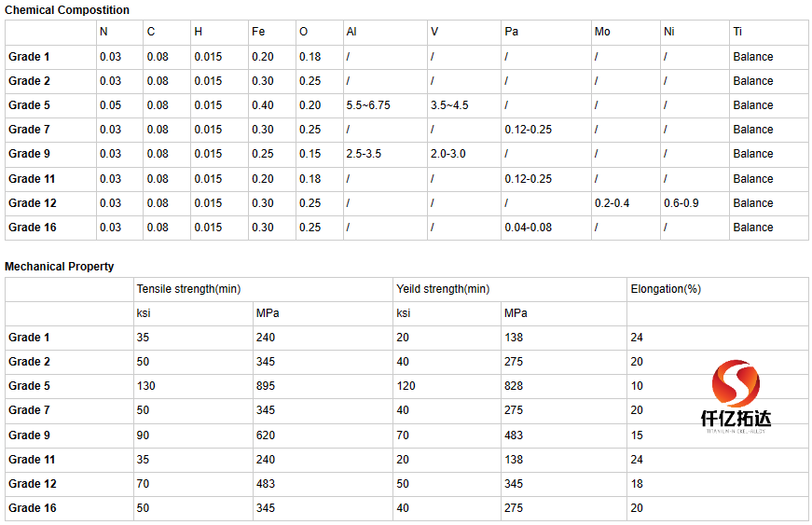The height and width of the screenshot is (525, 812).
Task: Select the Grade 5 Al value 5.5~6.75
Action: coord(368,105)
